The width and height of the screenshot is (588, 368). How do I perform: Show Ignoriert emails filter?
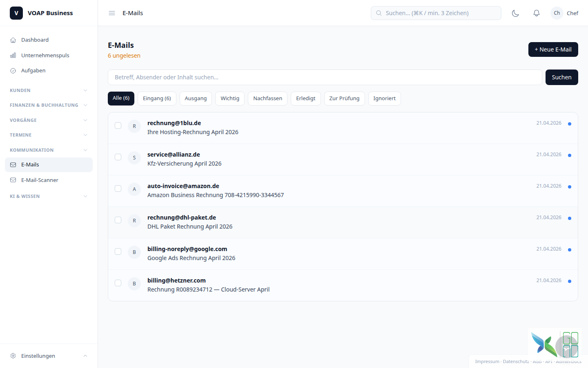coord(384,99)
